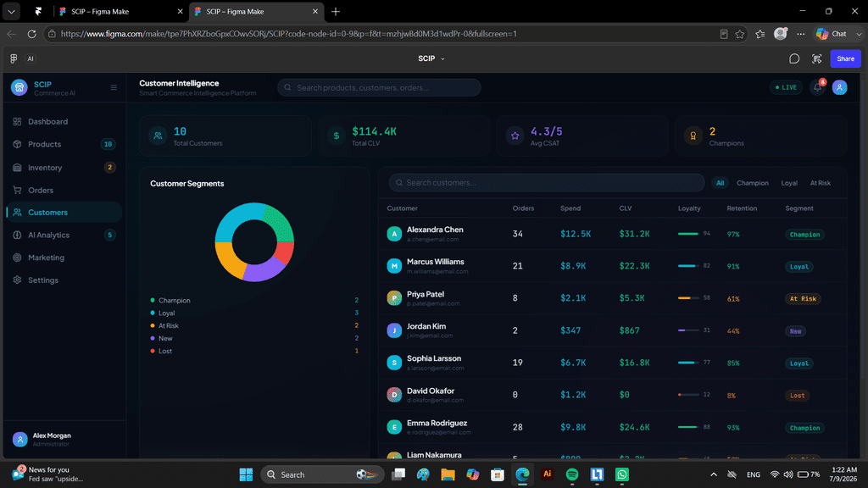Click Jordan Kim's New segment badge
Screen dimensions: 868x488
(795, 331)
